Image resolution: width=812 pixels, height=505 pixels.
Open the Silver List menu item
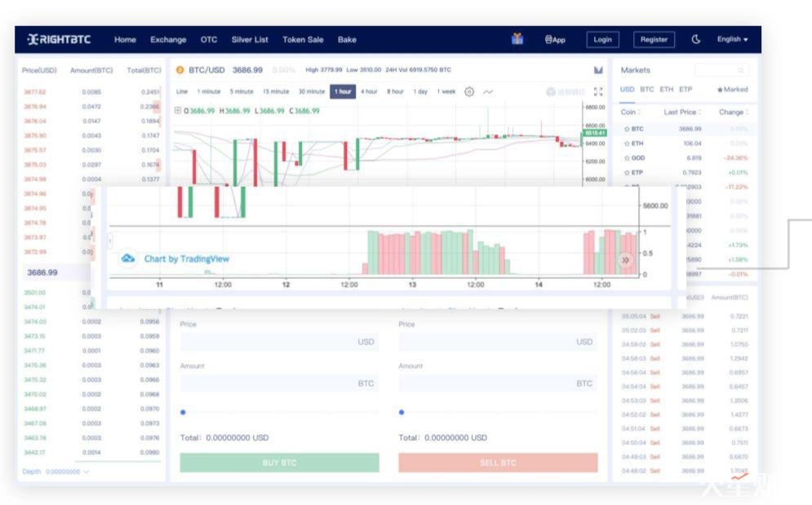(x=250, y=39)
